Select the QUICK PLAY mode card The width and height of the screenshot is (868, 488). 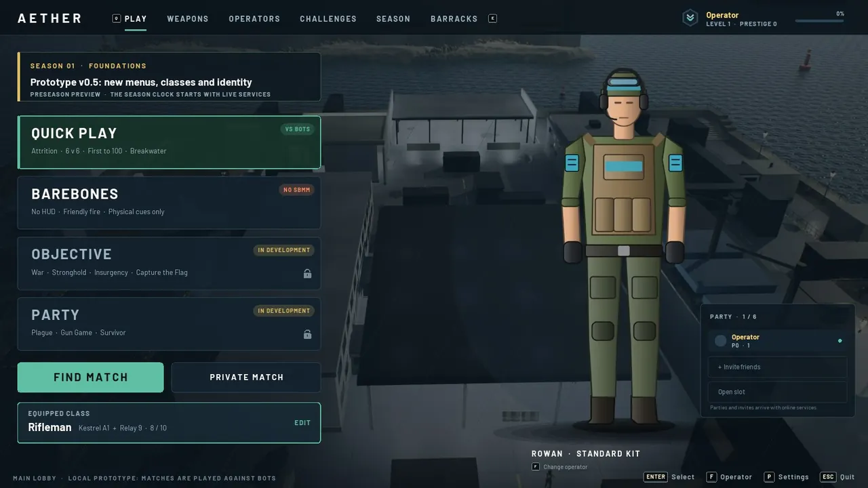169,142
